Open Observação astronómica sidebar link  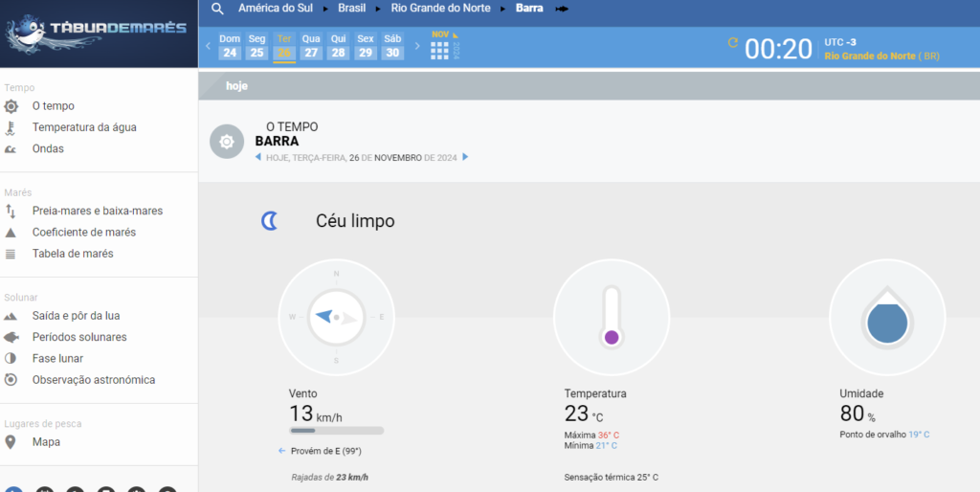(x=94, y=380)
